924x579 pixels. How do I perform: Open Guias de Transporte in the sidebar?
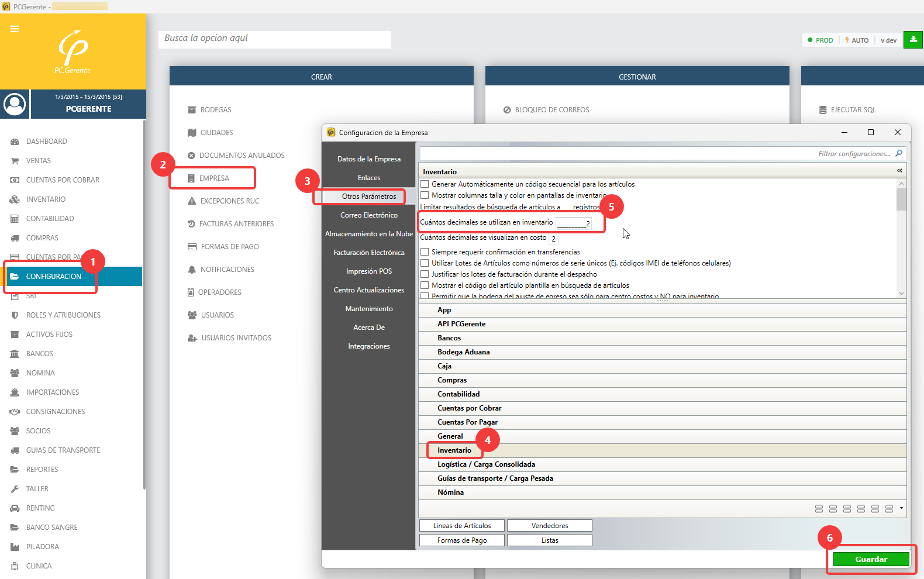click(x=63, y=450)
